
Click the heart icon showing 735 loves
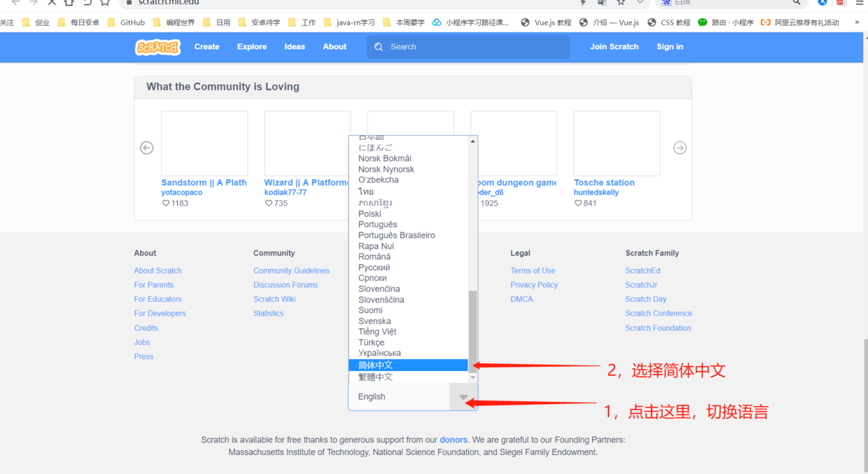pyautogui.click(x=269, y=203)
